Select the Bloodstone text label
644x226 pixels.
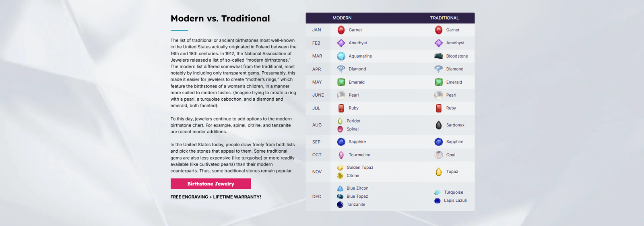click(x=457, y=56)
